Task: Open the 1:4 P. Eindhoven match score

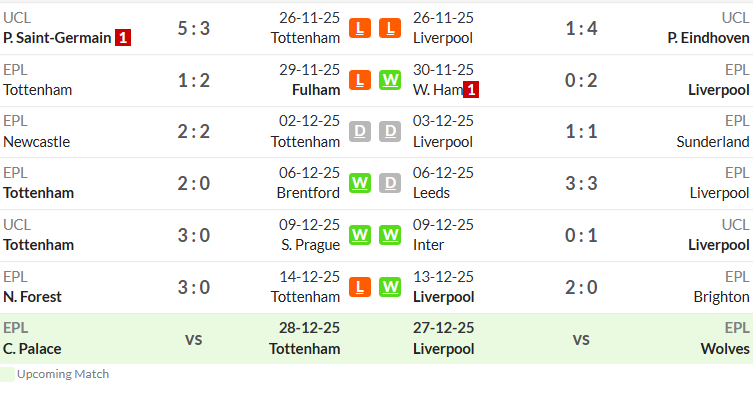Action: pos(581,28)
